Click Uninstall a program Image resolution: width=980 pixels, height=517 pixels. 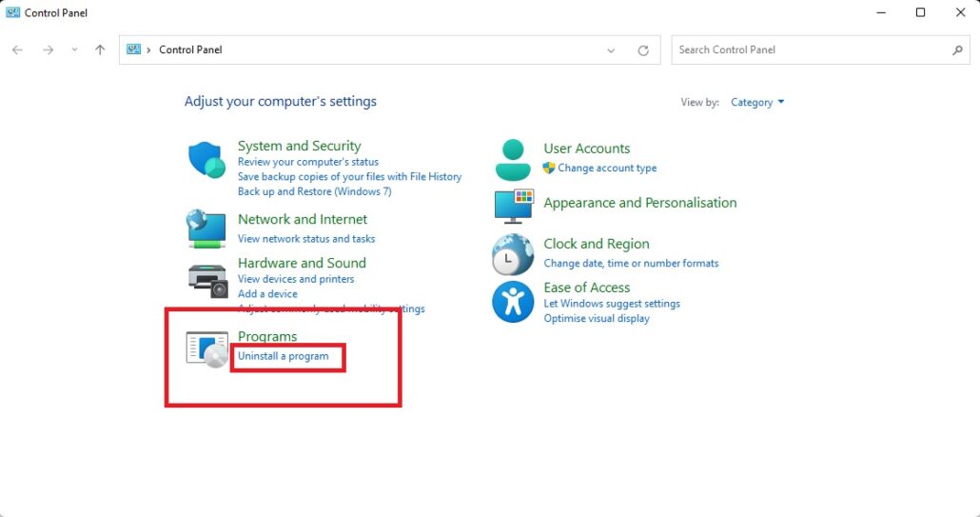[284, 356]
